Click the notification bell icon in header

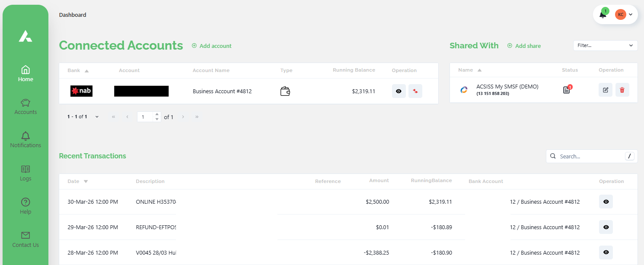(603, 15)
